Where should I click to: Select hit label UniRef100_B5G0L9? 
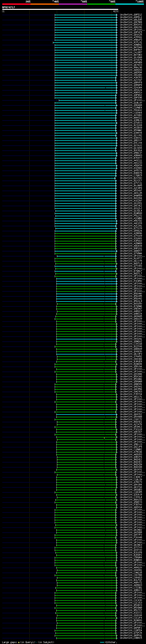131,301
